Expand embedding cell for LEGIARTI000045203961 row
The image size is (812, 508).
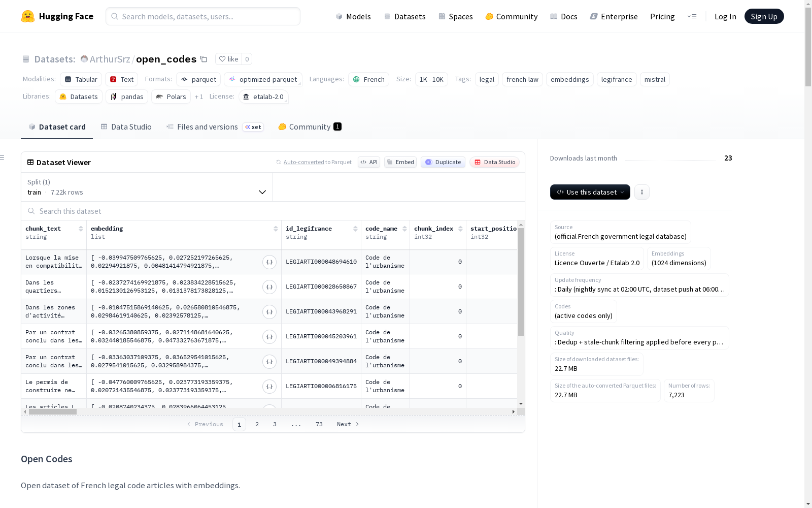coord(269,337)
